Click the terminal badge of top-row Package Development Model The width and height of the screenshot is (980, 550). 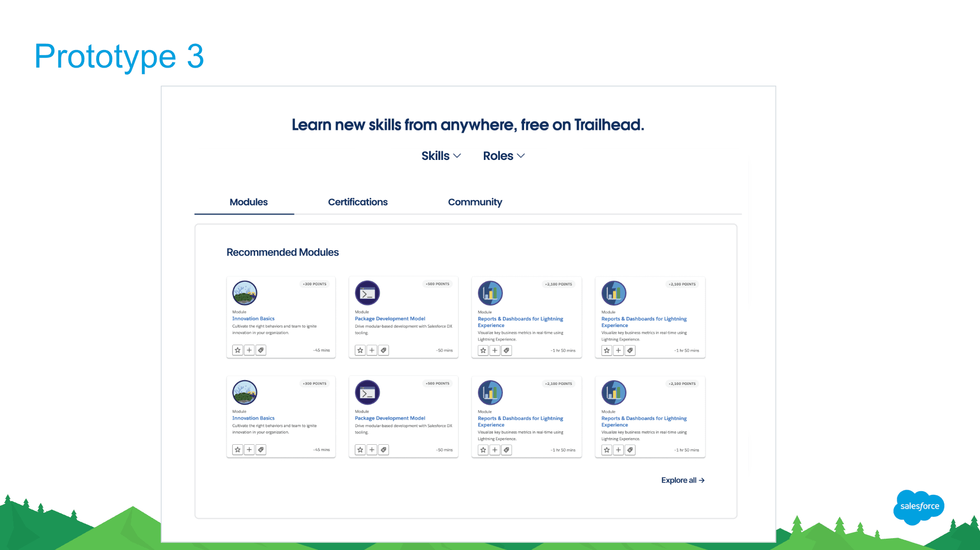pos(367,293)
